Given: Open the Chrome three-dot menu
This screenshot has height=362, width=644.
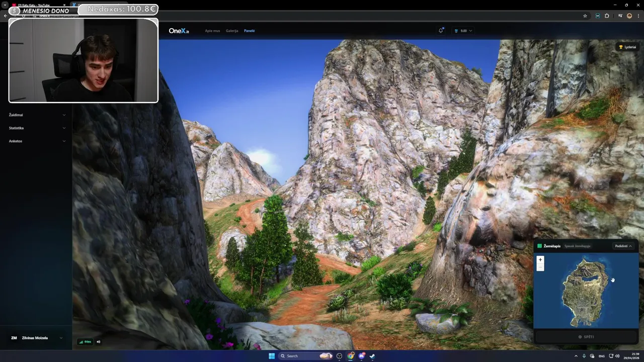Looking at the screenshot, I should point(638,16).
